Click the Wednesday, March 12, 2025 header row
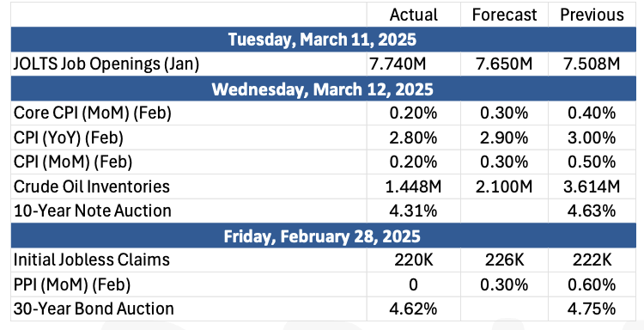Screen dimensions: 644x330 (x=322, y=89)
